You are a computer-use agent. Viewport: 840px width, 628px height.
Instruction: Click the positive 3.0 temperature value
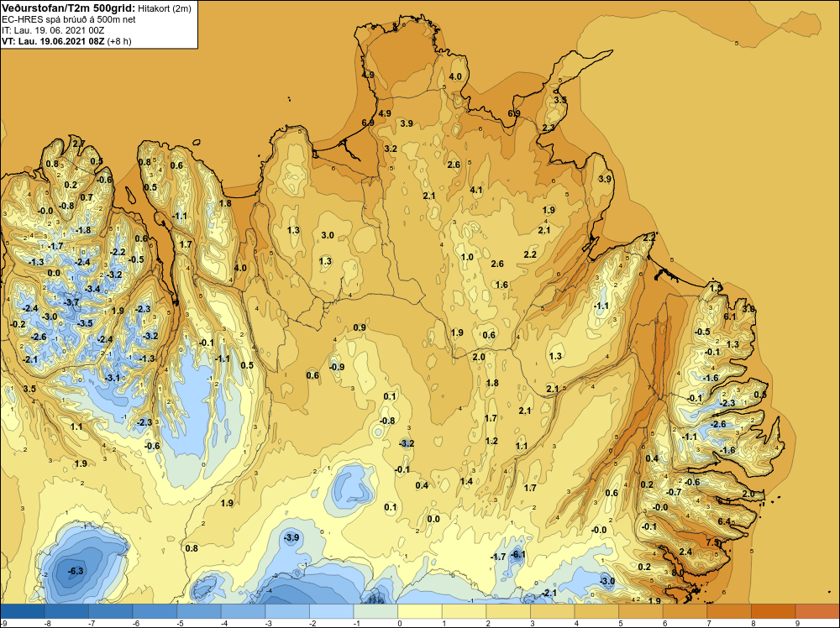(328, 235)
